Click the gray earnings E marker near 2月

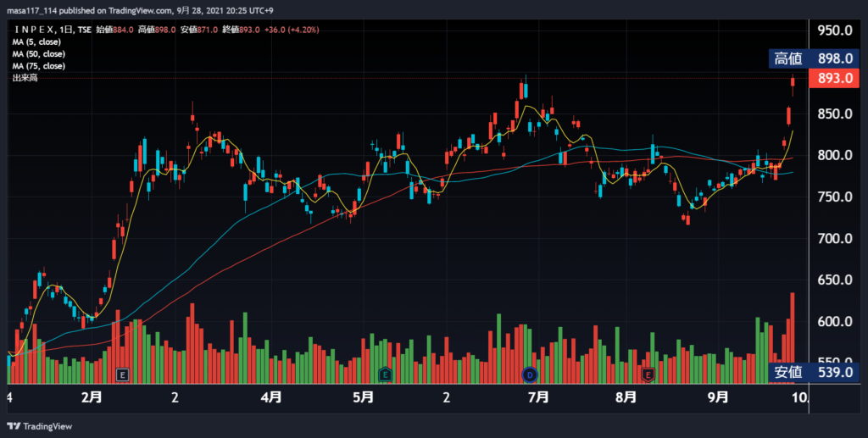click(123, 375)
